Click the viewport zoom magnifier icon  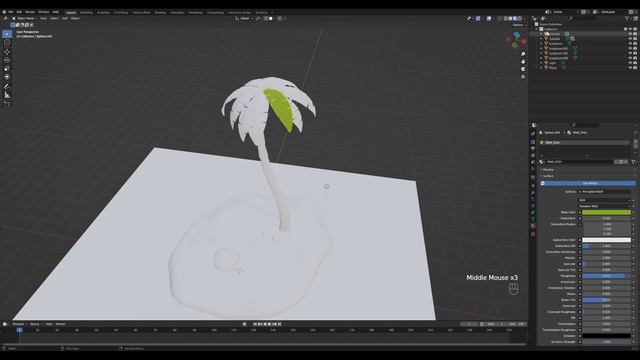[523, 54]
